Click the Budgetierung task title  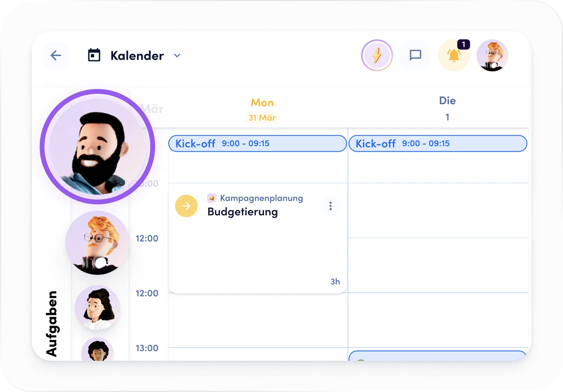[x=243, y=212]
